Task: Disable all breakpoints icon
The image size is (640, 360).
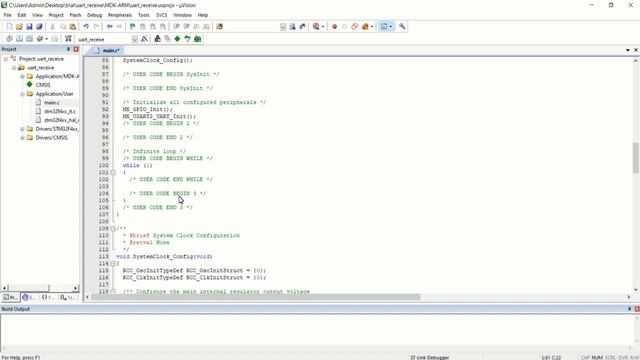Action: 354,27
